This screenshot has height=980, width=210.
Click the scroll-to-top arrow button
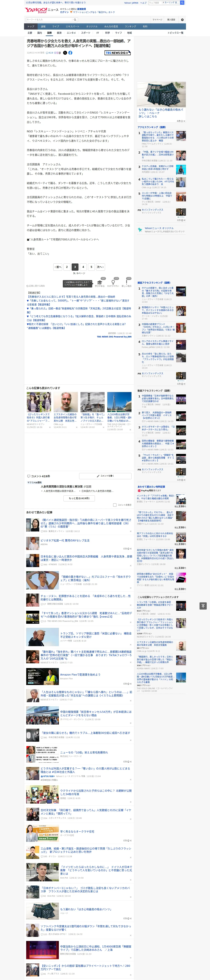(x=203, y=606)
